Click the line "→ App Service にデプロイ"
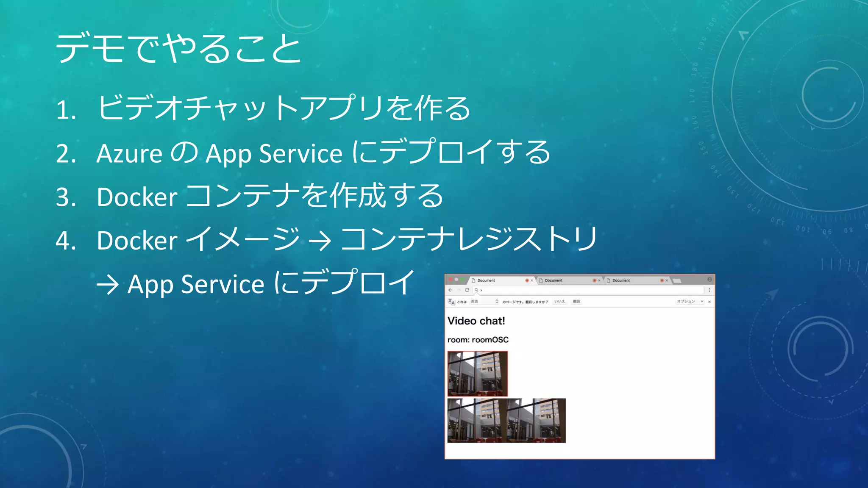 pyautogui.click(x=256, y=283)
